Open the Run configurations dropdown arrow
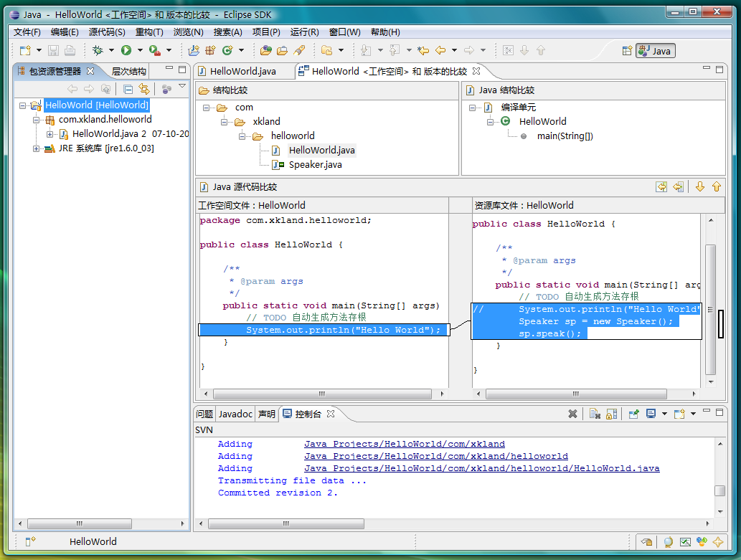Viewport: 741px width, 560px height. (140, 50)
